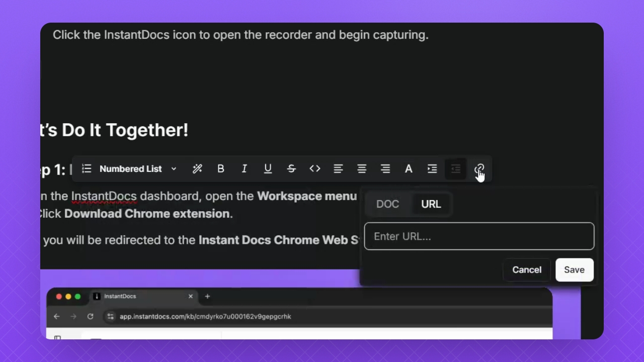Click the insert link icon

click(479, 169)
